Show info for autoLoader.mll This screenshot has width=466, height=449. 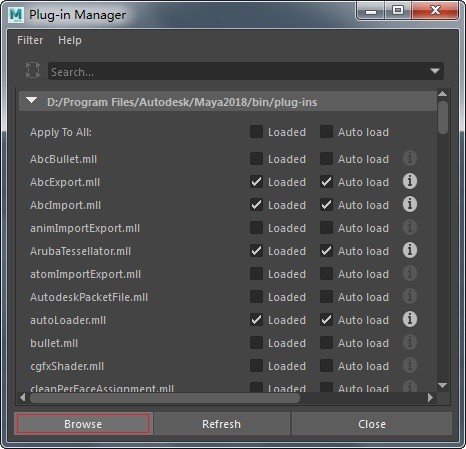click(410, 319)
